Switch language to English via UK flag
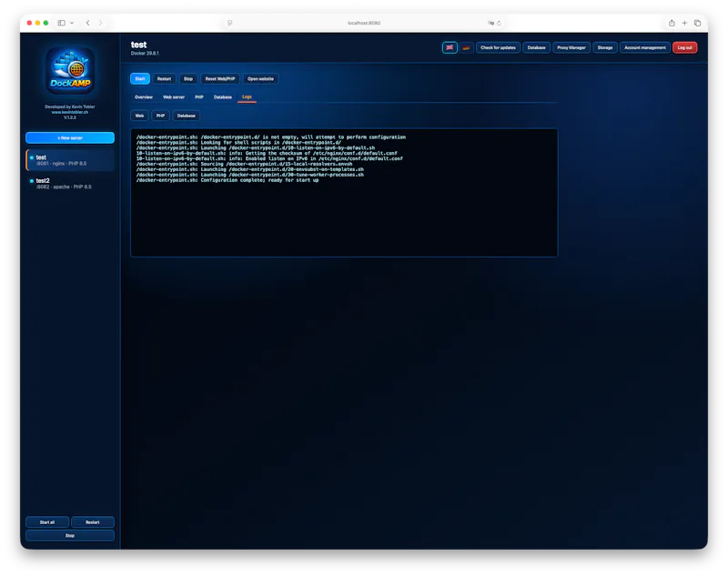728x576 pixels. click(x=450, y=48)
